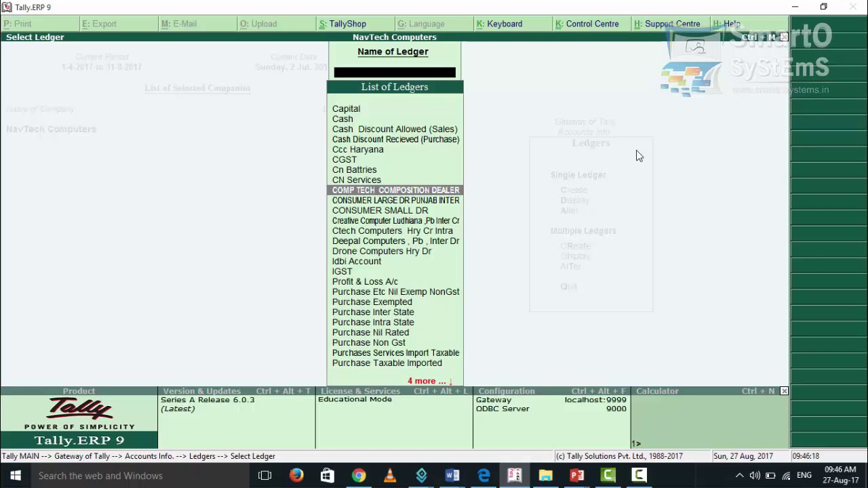Select the CONSUMER SMALL DR ledger
This screenshot has width=868, height=488.
[x=380, y=210]
